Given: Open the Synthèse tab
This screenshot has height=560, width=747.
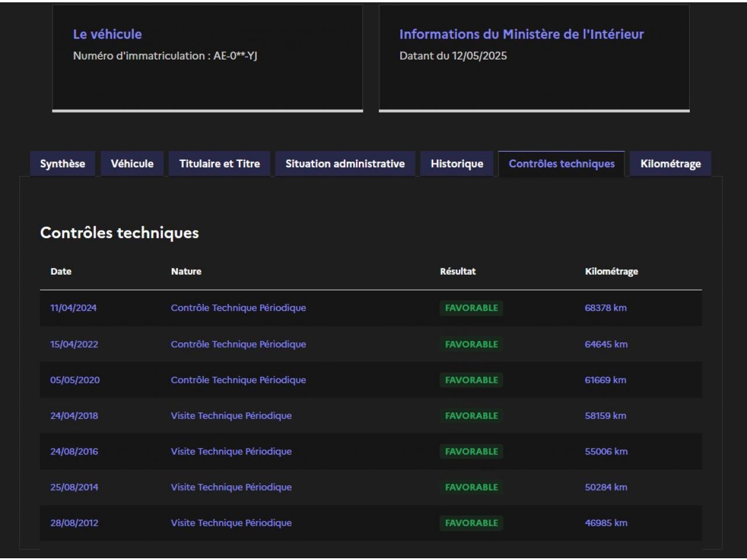Looking at the screenshot, I should pos(62,164).
